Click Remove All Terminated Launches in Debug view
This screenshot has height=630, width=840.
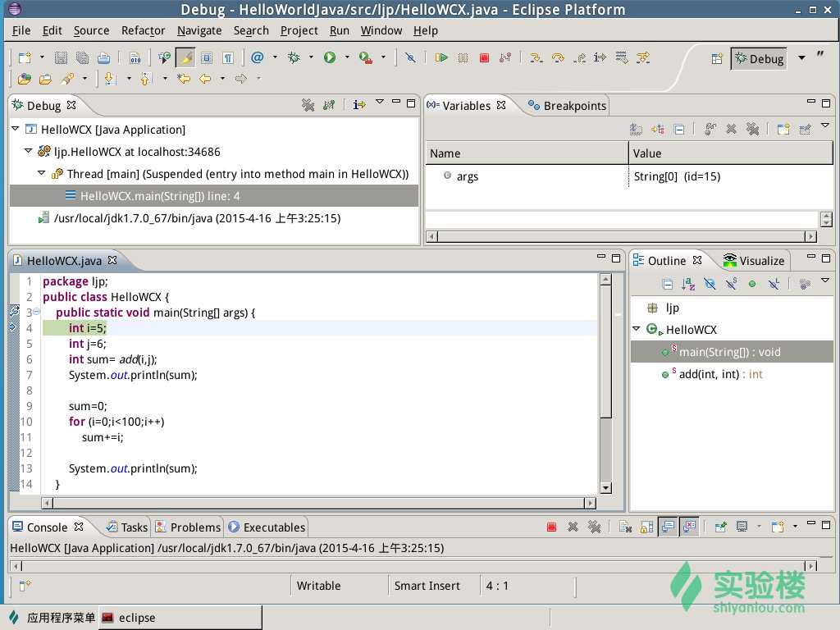[308, 105]
